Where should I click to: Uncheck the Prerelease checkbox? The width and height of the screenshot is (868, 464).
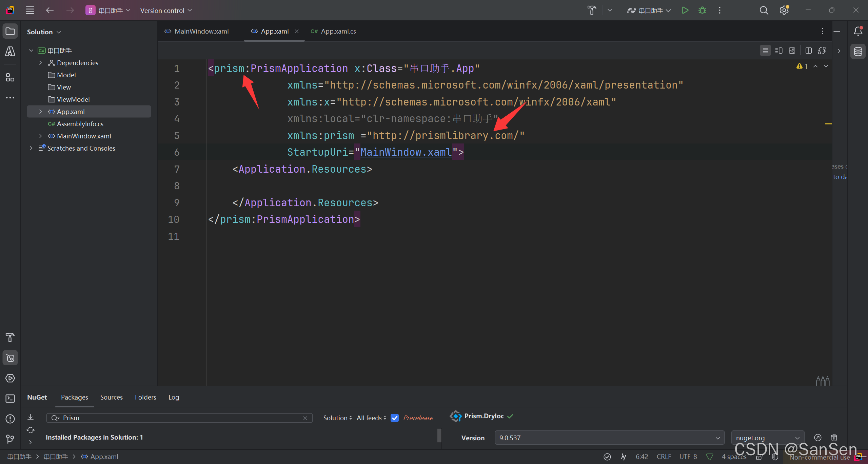[x=395, y=418]
